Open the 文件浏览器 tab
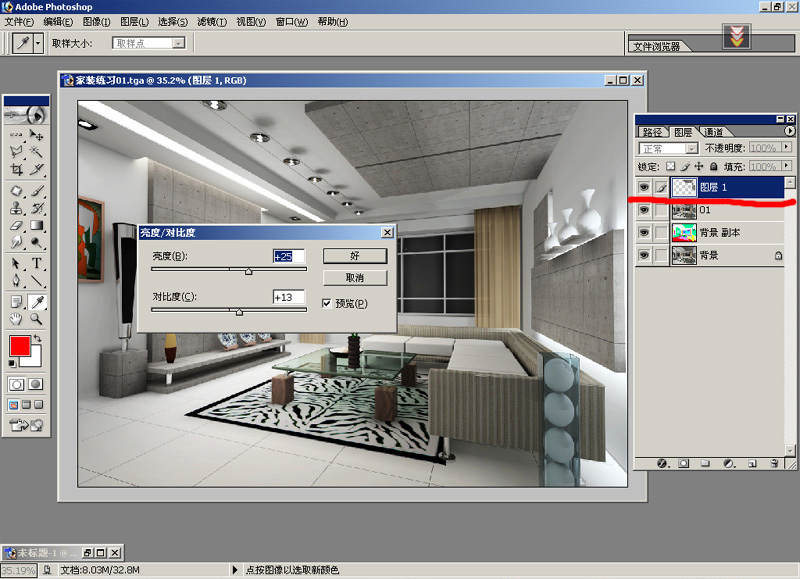This screenshot has height=579, width=800. (657, 46)
